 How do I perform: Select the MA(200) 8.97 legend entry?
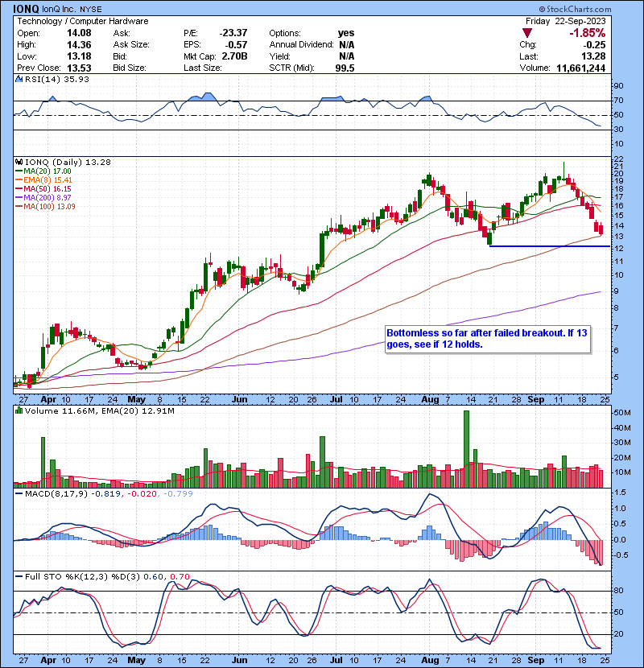coord(43,198)
